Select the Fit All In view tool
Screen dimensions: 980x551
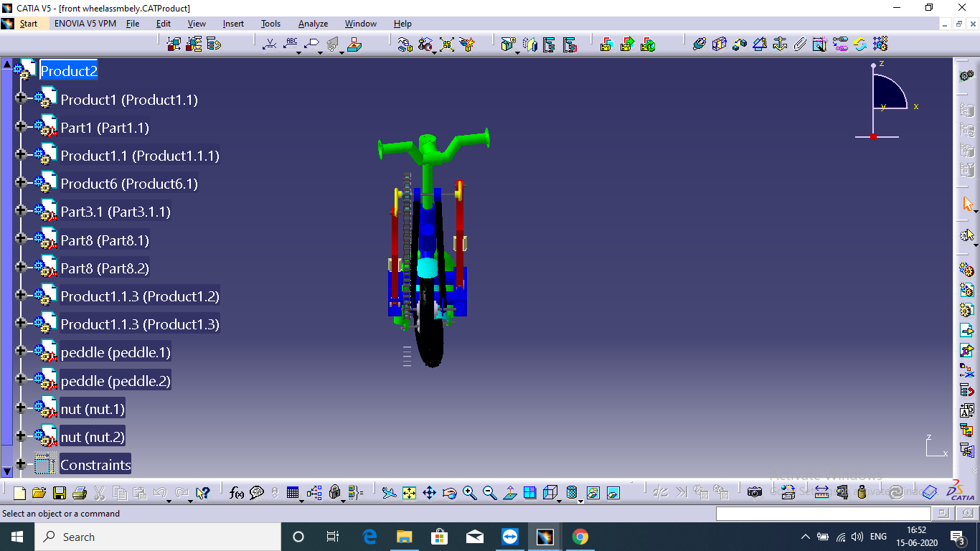coord(409,493)
